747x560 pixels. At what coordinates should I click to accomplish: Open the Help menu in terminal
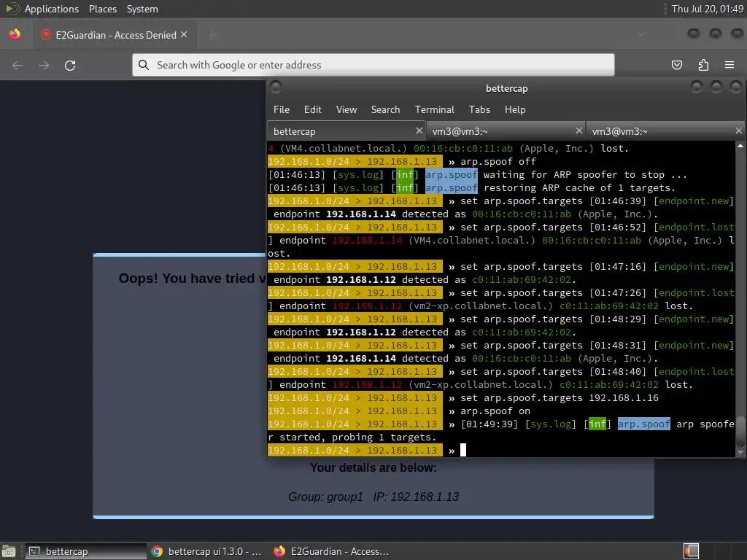515,109
